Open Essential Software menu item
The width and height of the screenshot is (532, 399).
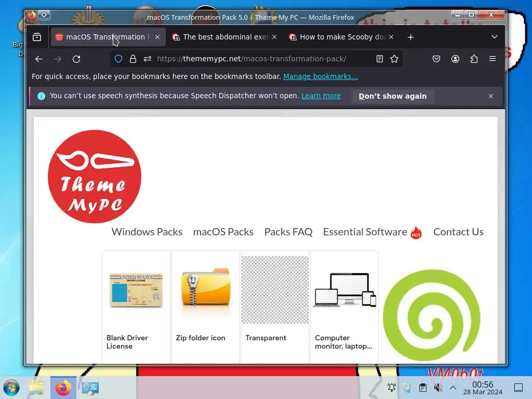pos(365,232)
